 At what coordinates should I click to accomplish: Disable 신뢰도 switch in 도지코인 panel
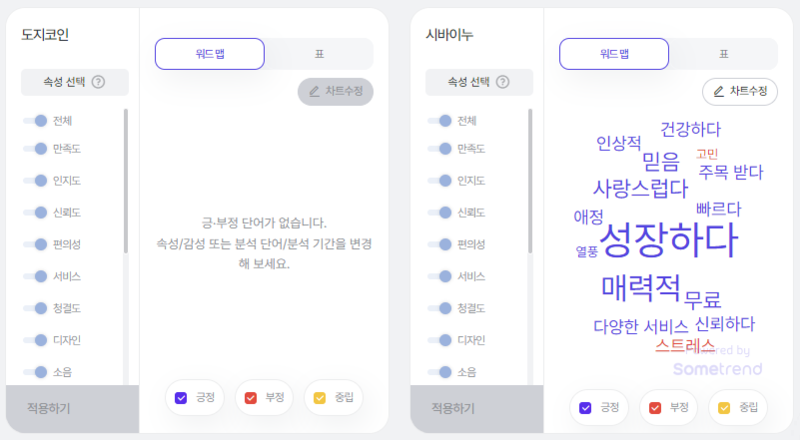[35, 212]
